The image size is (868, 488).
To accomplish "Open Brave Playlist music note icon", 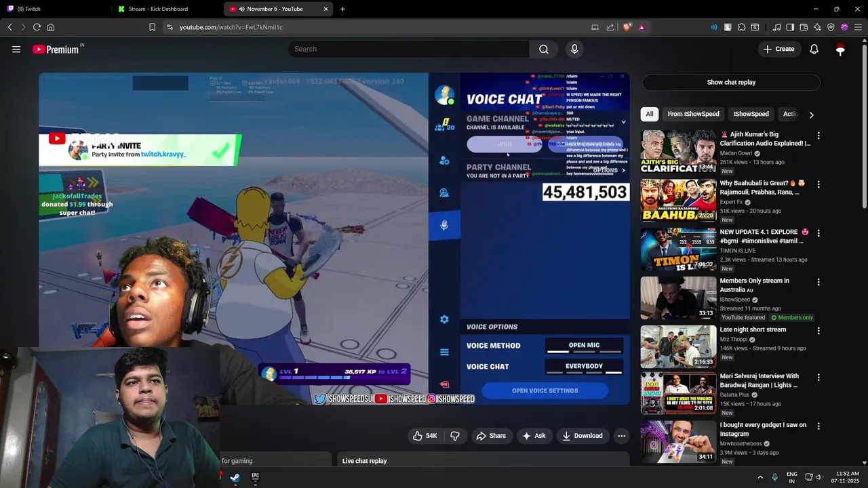I will (776, 27).
